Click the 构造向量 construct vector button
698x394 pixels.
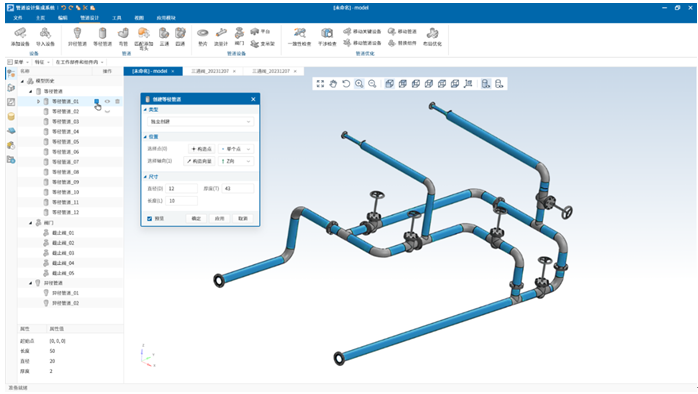(199, 161)
